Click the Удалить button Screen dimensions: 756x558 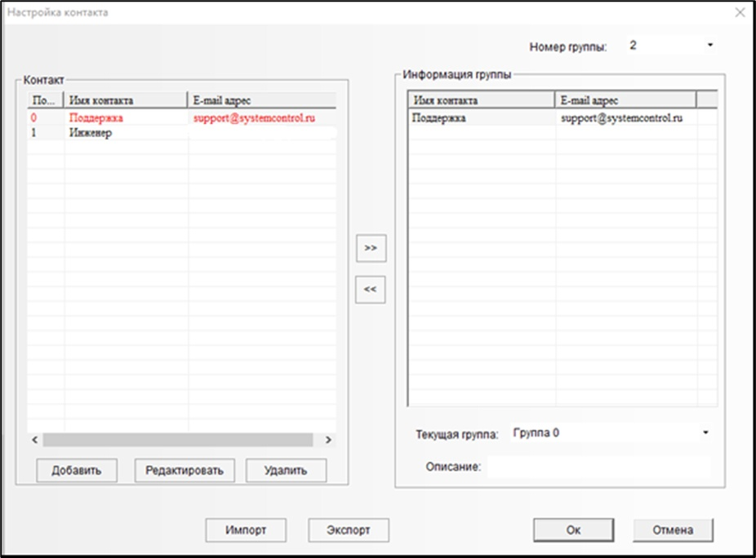coord(286,470)
